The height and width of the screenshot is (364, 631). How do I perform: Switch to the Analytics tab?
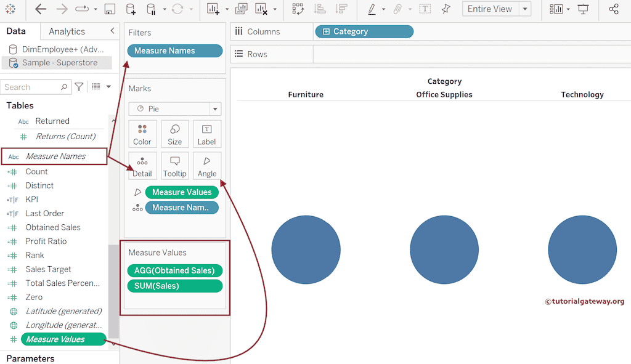67,31
